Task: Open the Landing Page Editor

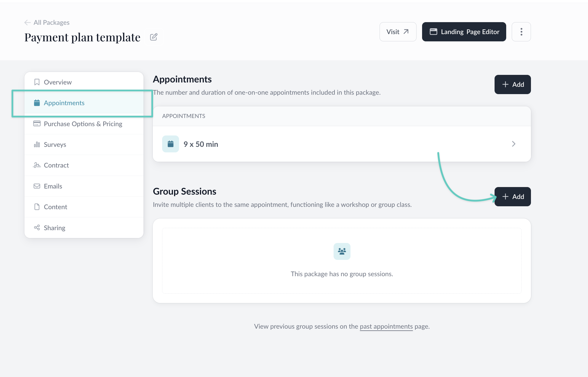Action: tap(464, 32)
